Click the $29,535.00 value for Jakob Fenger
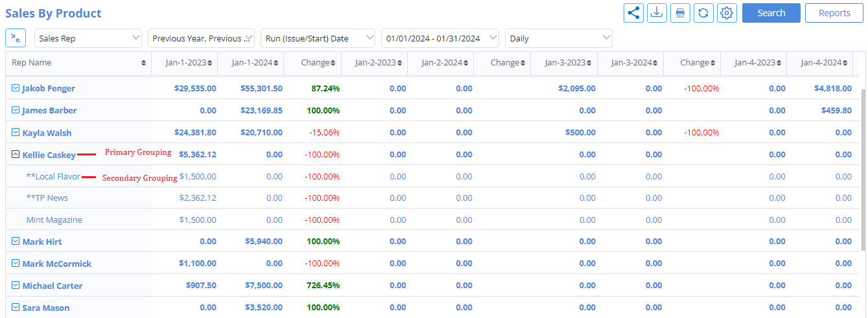Screen dimensions: 868x318 point(195,88)
